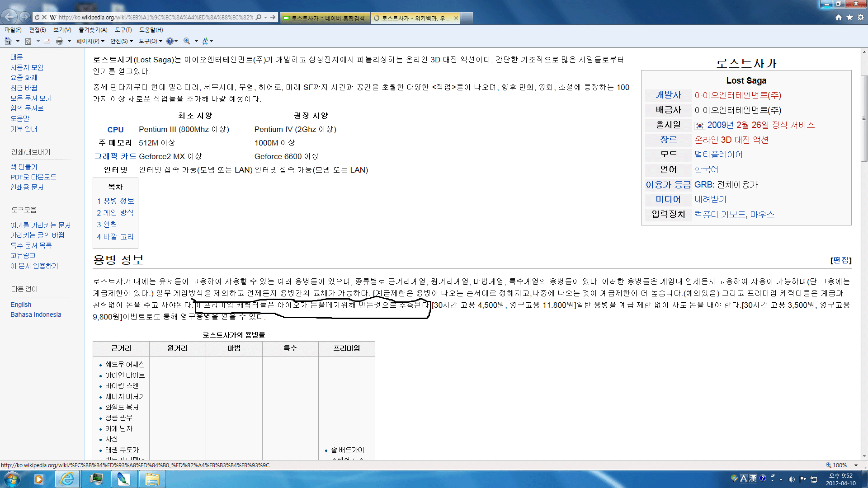868x488 pixels.
Task: Open the Bahasa Indonesia language link
Action: 36,314
